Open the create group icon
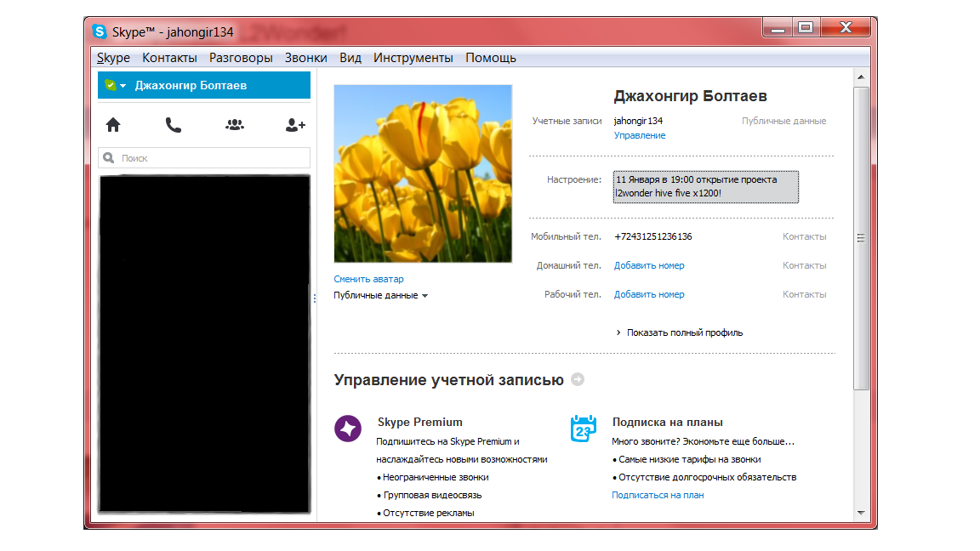 coord(235,125)
